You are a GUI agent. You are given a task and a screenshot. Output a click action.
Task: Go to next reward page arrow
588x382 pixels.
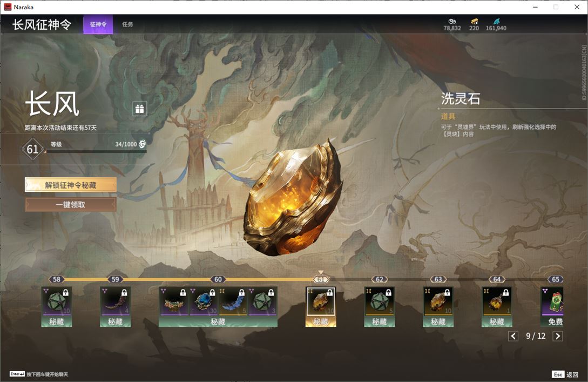click(x=558, y=336)
